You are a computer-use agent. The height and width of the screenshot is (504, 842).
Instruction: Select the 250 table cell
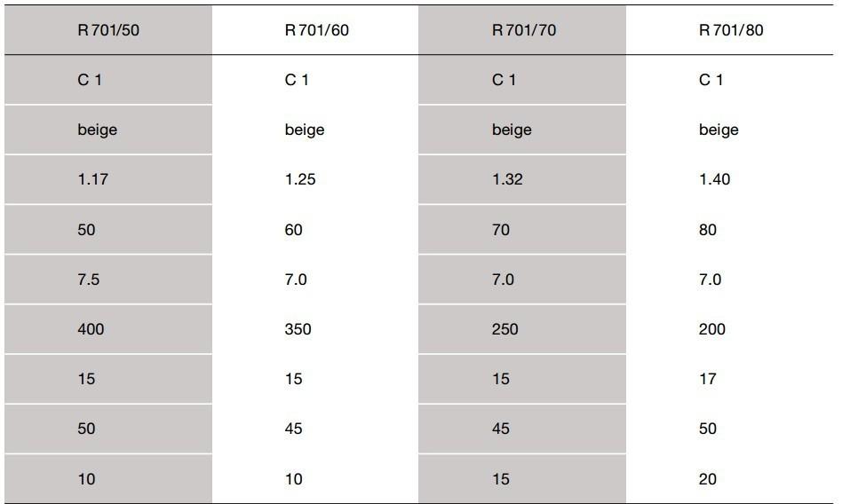[505, 329]
